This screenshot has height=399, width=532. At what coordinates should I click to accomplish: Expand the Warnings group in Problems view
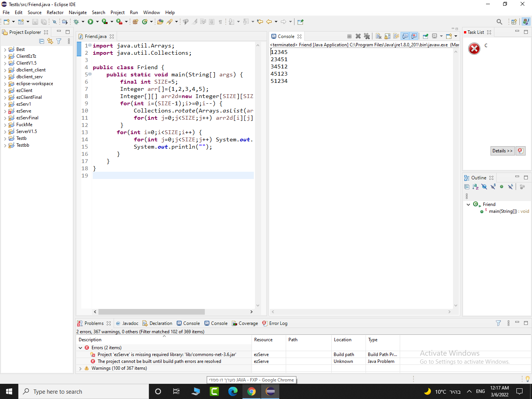point(80,368)
